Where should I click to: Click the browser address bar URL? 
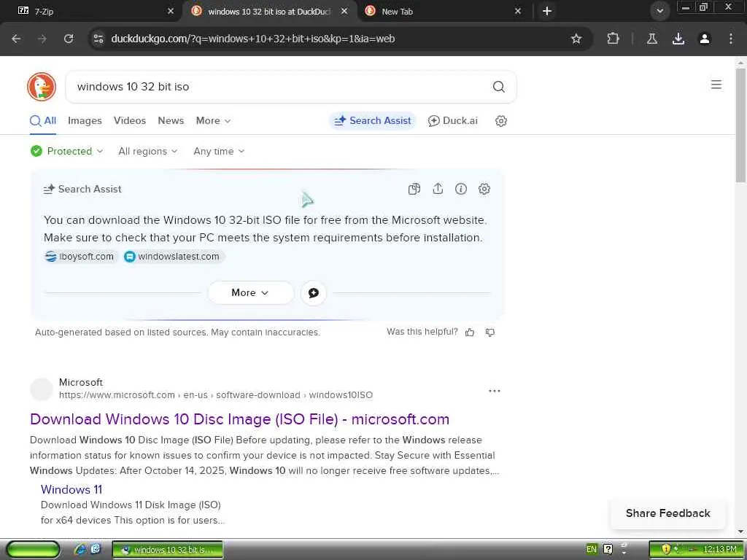(x=253, y=39)
